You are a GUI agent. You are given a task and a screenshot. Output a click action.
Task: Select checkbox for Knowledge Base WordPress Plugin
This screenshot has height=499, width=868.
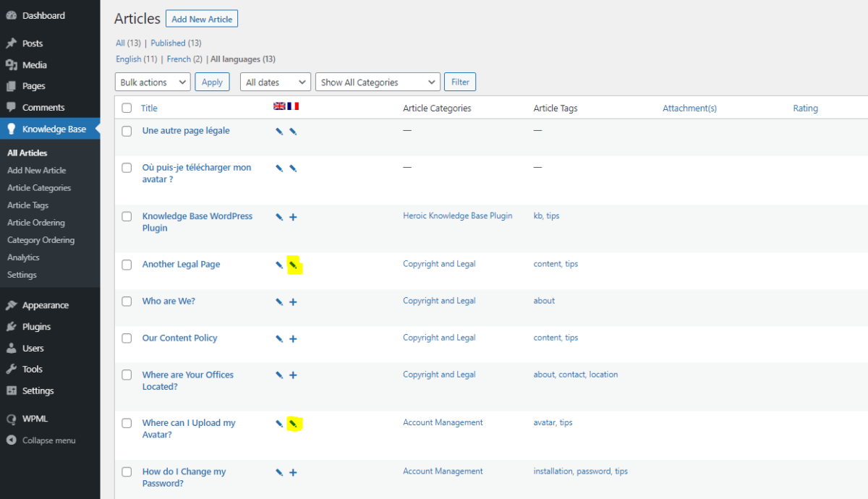coord(127,216)
